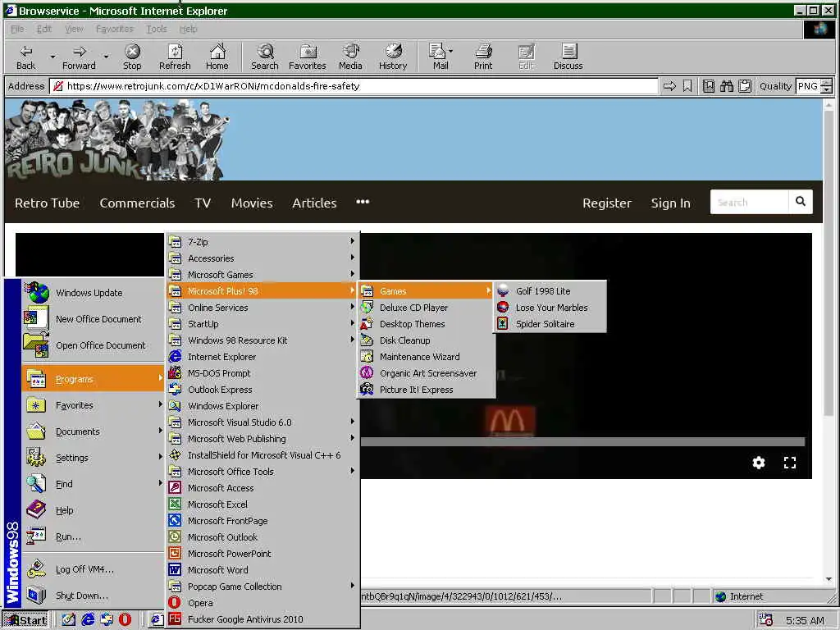840x630 pixels.
Task: Open video settings gear icon
Action: [759, 463]
